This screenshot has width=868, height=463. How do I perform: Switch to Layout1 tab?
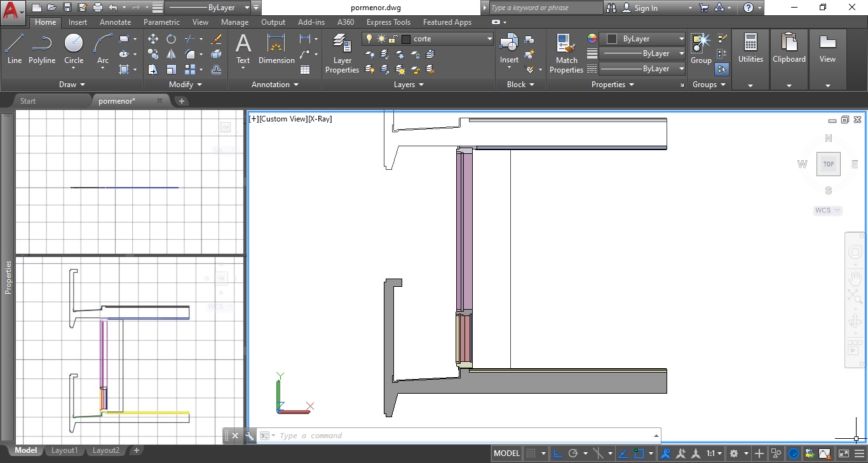tap(64, 450)
